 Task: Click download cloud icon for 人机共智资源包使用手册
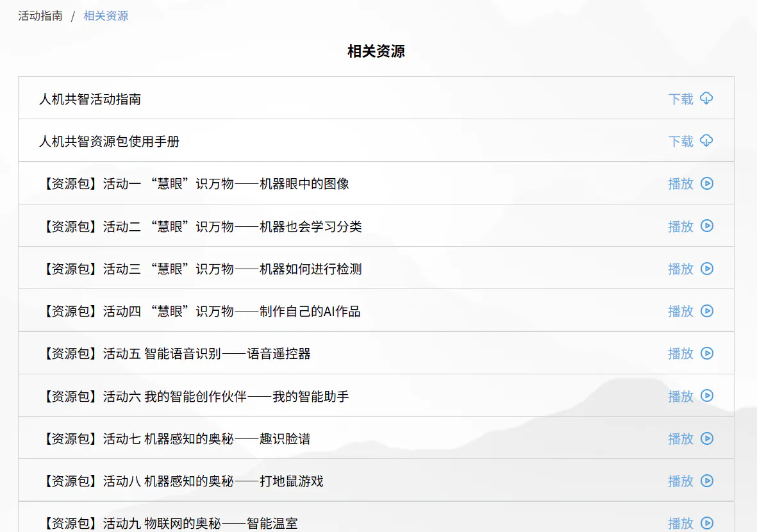click(x=706, y=141)
